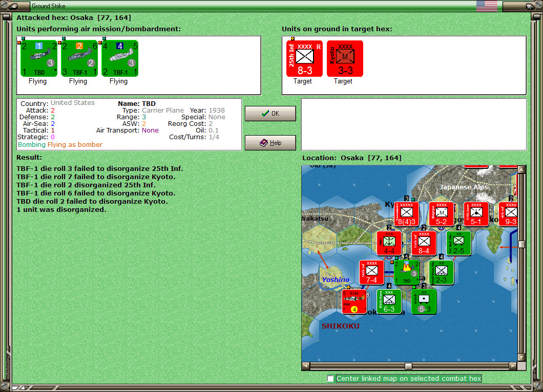The height and width of the screenshot is (392, 543).
Task: Click the Nagoya 5-2 militia counter on map
Action: coord(441,214)
